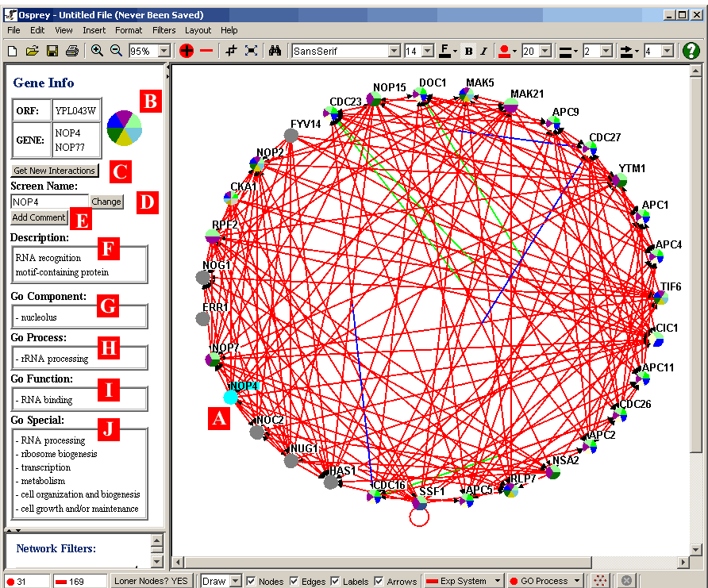The height and width of the screenshot is (588, 708).
Task: Uncheck the Nodes checkbox
Action: 251,581
